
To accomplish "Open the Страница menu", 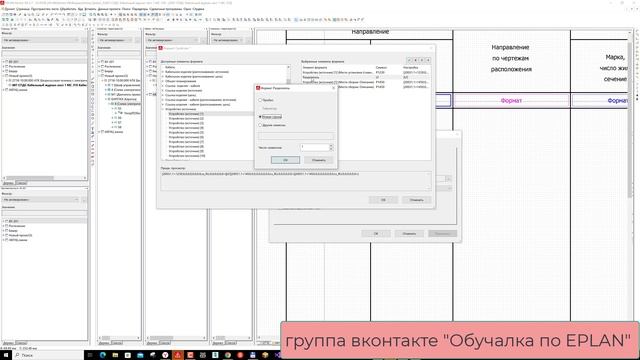I will [23, 9].
